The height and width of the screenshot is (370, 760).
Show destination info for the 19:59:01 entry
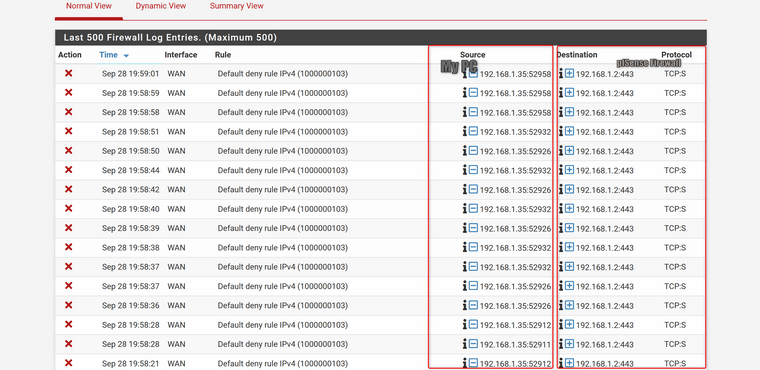pyautogui.click(x=561, y=74)
